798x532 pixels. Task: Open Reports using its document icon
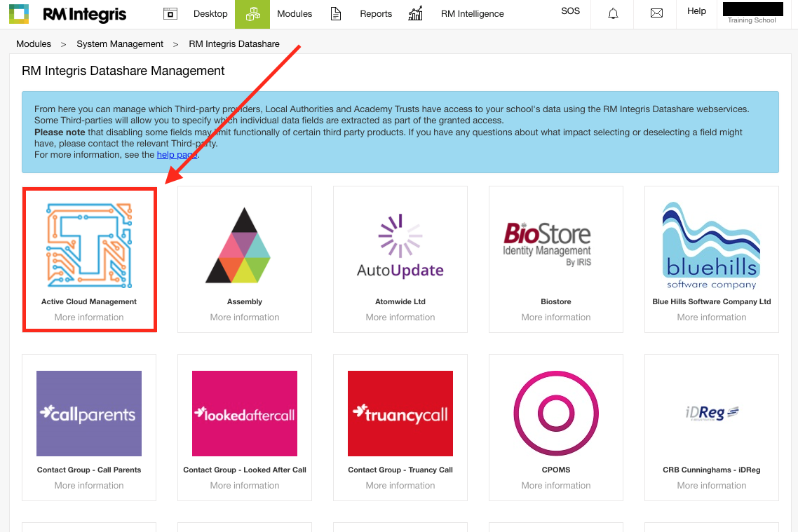[x=336, y=13]
